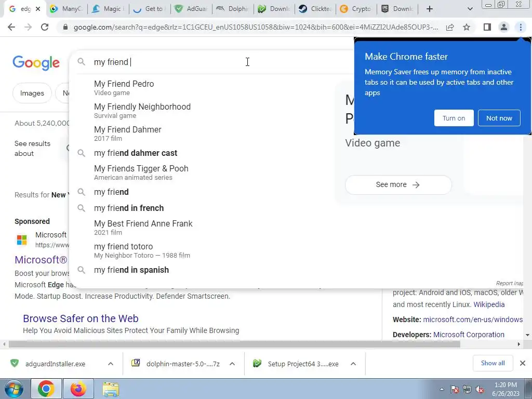532x399 pixels.
Task: Click the search box text field
Action: click(x=217, y=62)
